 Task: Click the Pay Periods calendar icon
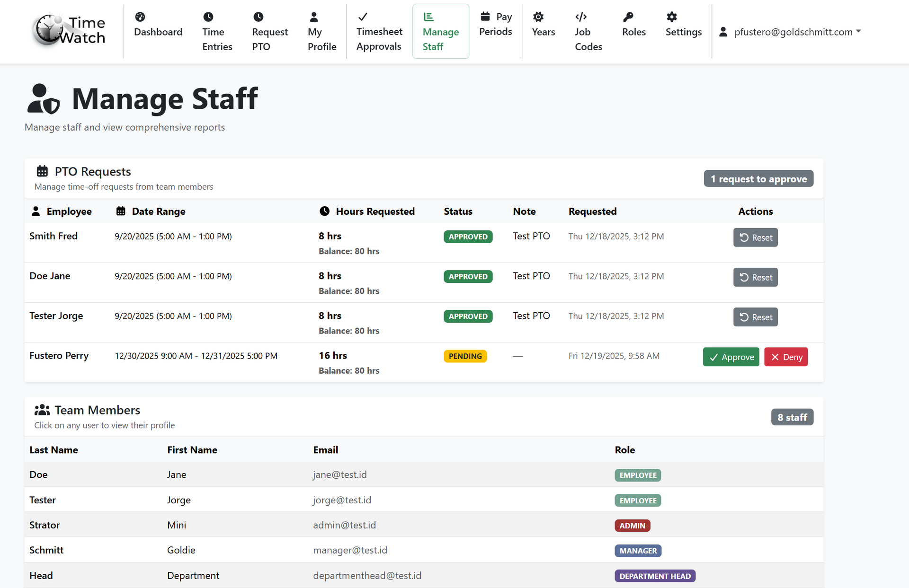(485, 17)
